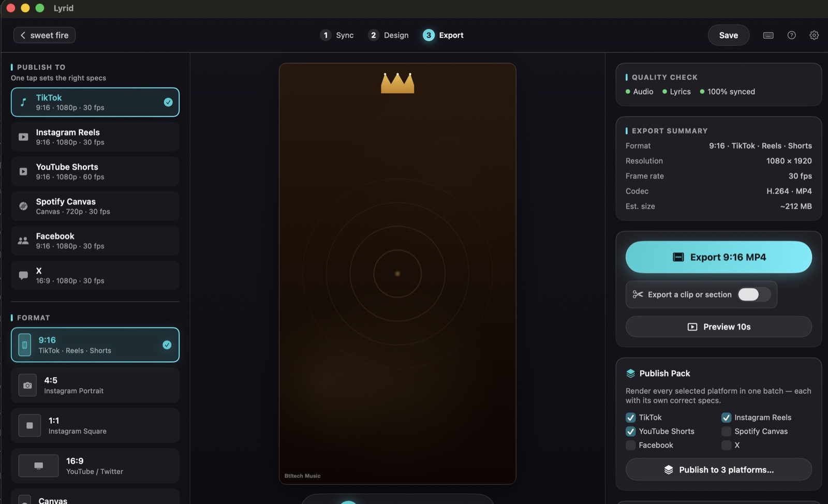
Task: Open the settings gear icon
Action: click(x=814, y=35)
